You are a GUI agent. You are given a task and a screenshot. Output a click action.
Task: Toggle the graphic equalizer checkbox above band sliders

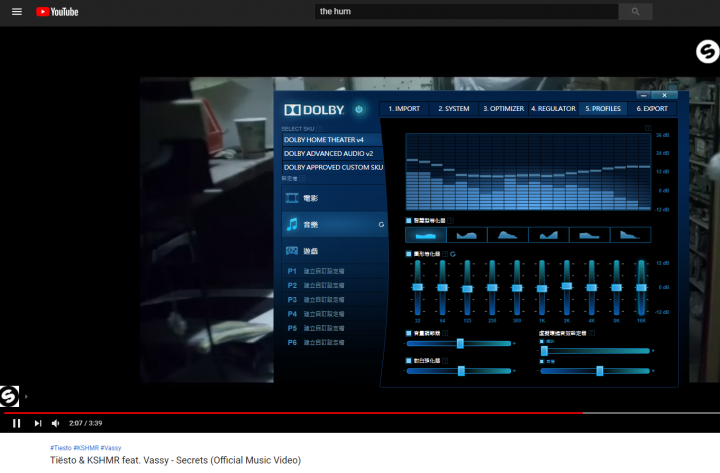[409, 253]
